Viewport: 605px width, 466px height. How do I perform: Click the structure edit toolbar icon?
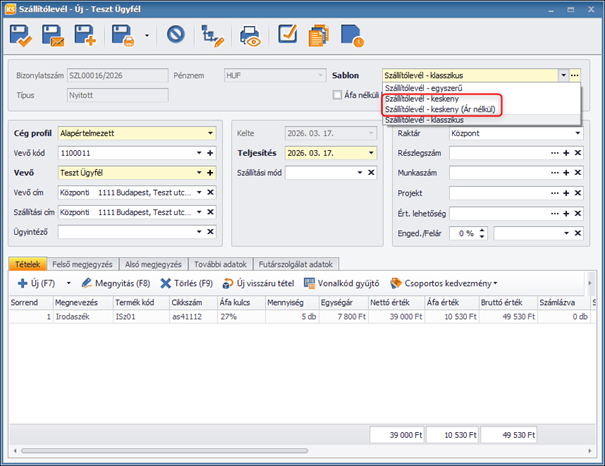[212, 36]
